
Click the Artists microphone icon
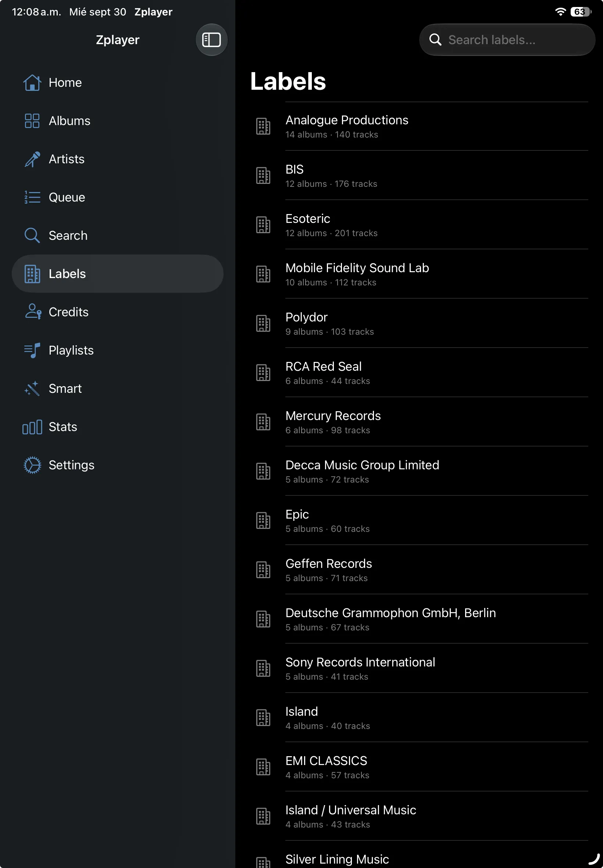[32, 159]
